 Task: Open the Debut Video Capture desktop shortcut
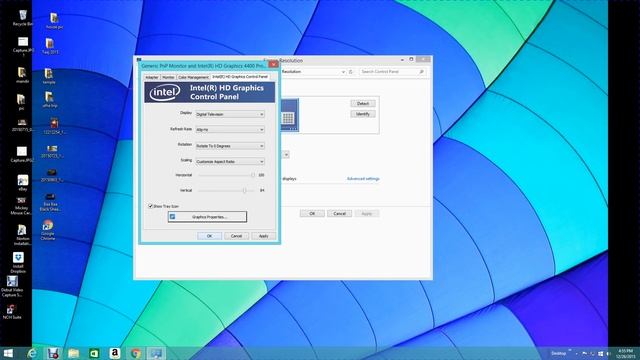(12, 287)
